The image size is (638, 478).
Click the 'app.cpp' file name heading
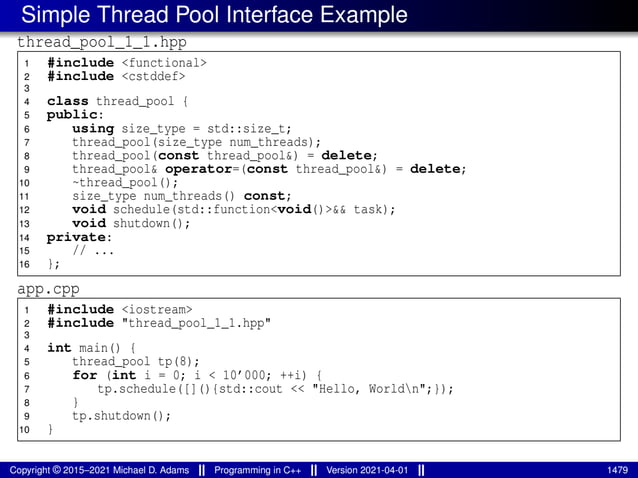[48, 290]
